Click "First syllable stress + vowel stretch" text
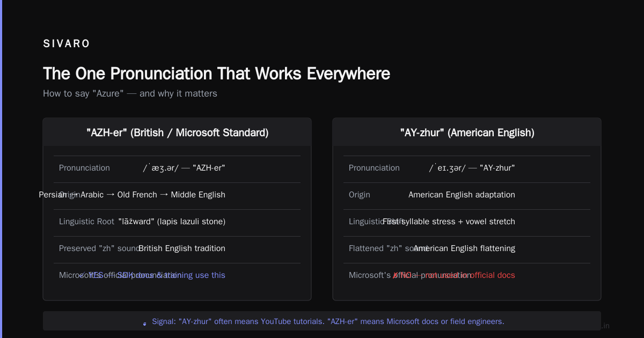The height and width of the screenshot is (338, 644). (x=449, y=222)
